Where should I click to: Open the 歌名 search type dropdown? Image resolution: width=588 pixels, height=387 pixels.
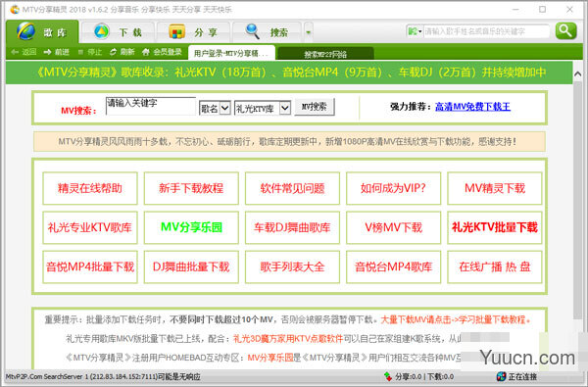pos(215,109)
